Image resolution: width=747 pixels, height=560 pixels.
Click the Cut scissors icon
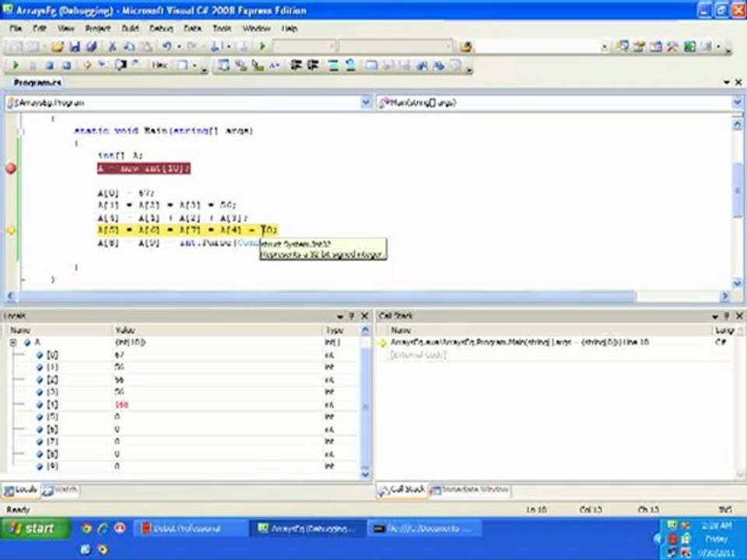[112, 47]
